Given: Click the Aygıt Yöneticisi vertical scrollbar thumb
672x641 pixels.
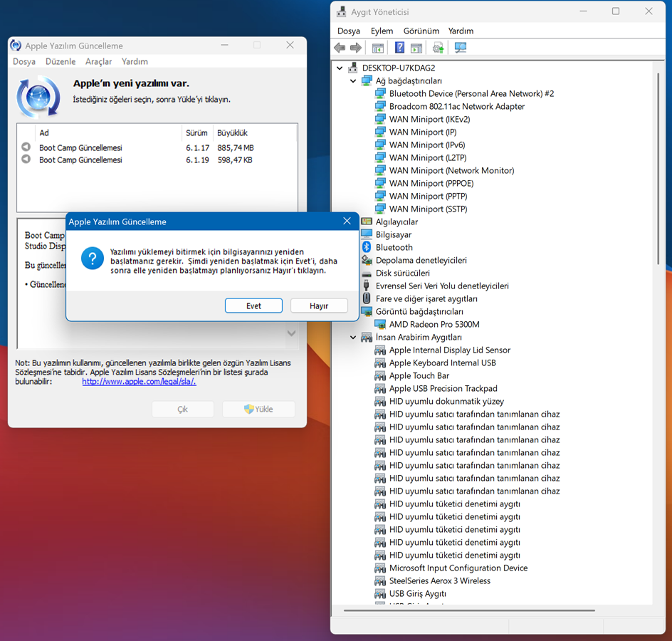Looking at the screenshot, I should click(x=658, y=169).
